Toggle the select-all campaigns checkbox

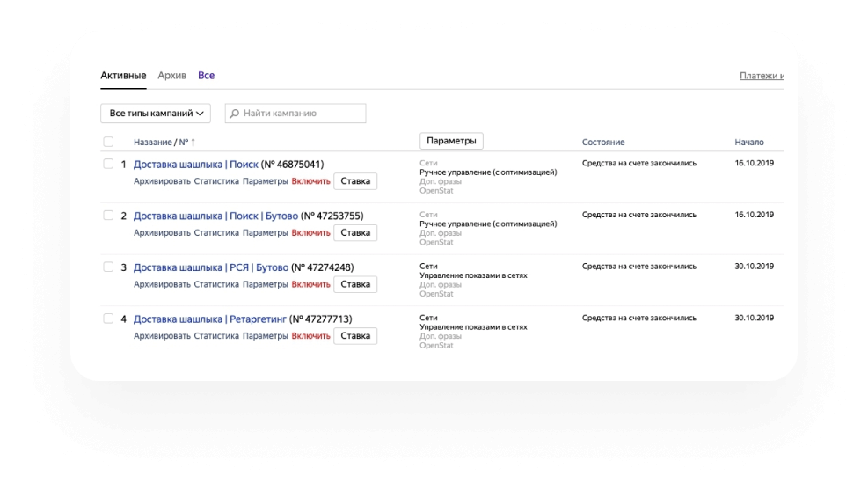[108, 142]
